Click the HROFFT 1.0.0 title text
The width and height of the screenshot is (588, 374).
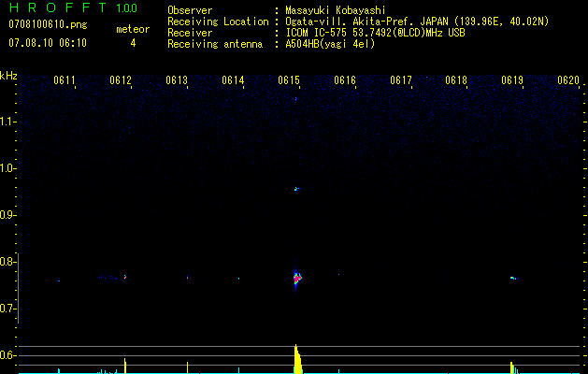[73, 7]
